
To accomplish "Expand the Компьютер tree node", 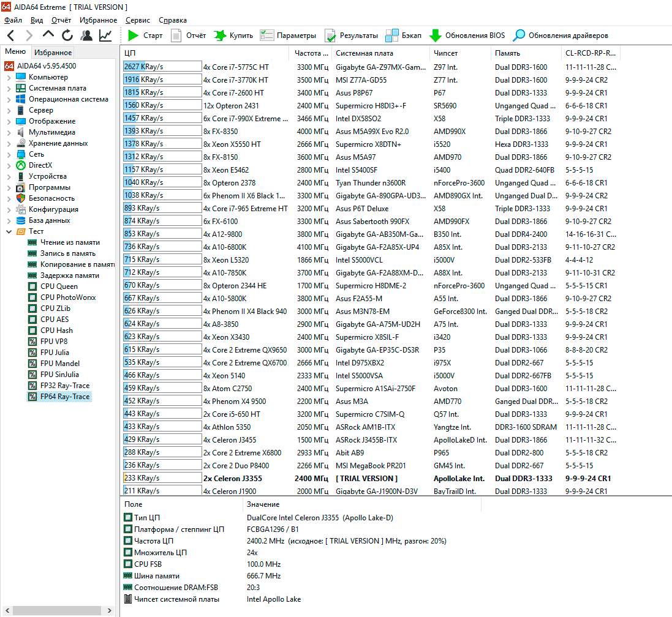I will pyautogui.click(x=9, y=77).
